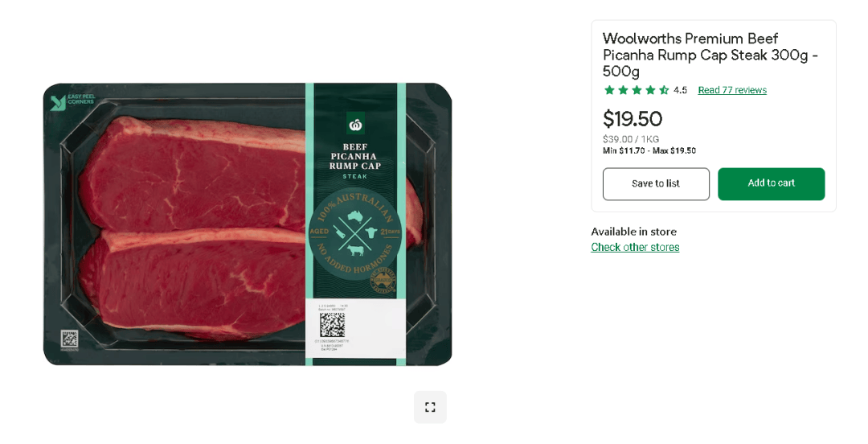Save the product to a list
Viewport: 868px width, 444px height.
click(x=656, y=183)
